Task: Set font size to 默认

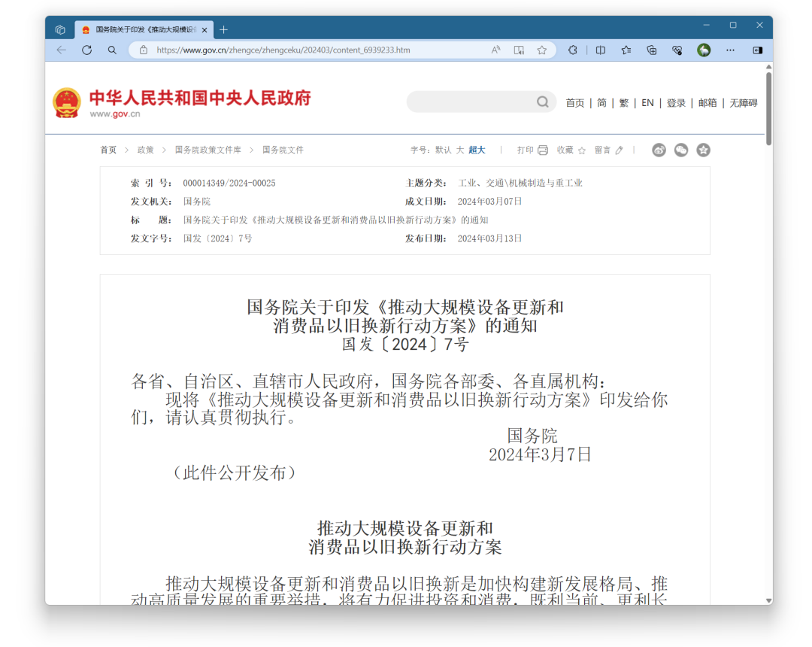Action: point(444,150)
